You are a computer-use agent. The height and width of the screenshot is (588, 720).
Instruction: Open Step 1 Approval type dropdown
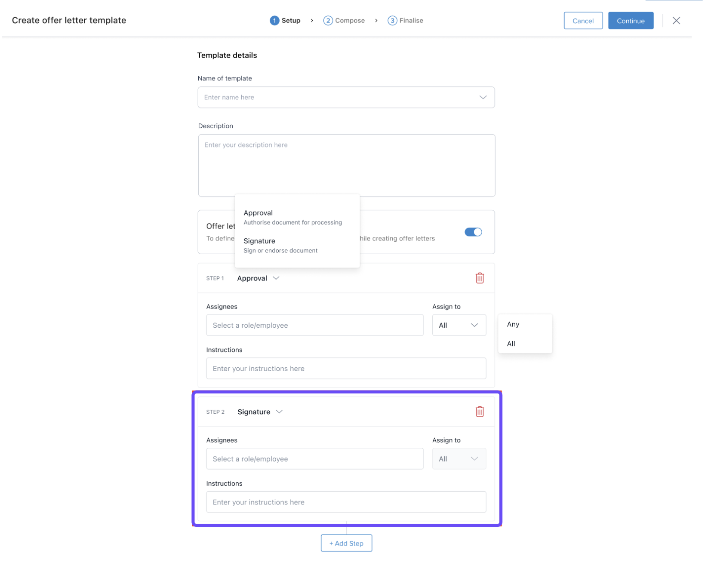258,278
